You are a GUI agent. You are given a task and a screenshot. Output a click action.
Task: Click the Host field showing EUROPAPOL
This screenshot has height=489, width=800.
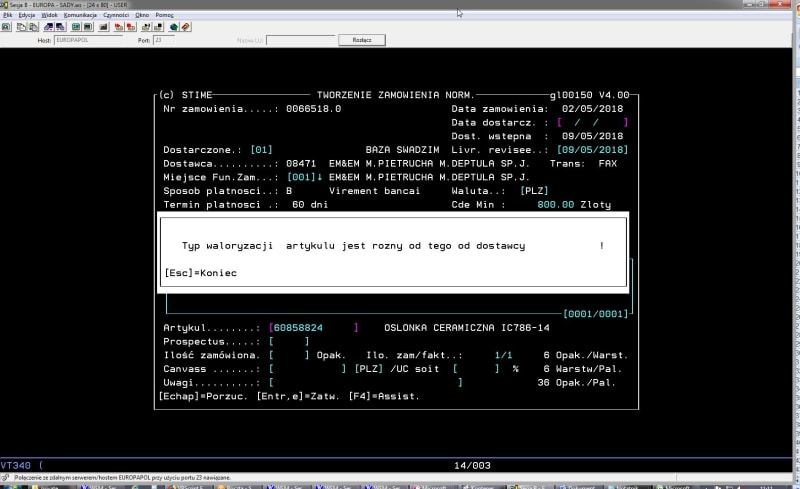tap(88, 40)
